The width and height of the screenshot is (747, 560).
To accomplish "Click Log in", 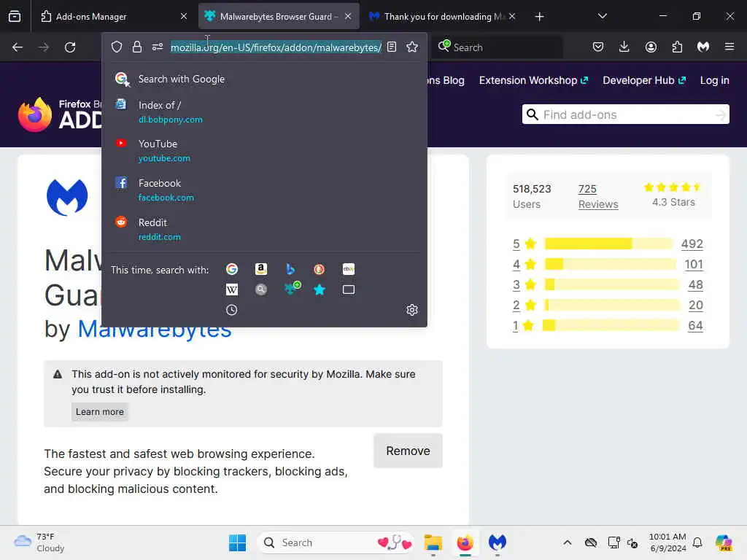I will tap(715, 80).
